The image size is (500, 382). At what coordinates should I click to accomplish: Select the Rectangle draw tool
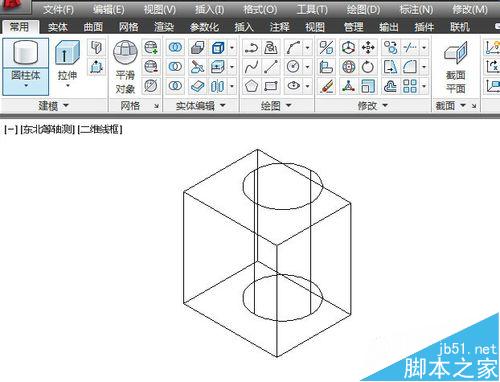pos(271,86)
